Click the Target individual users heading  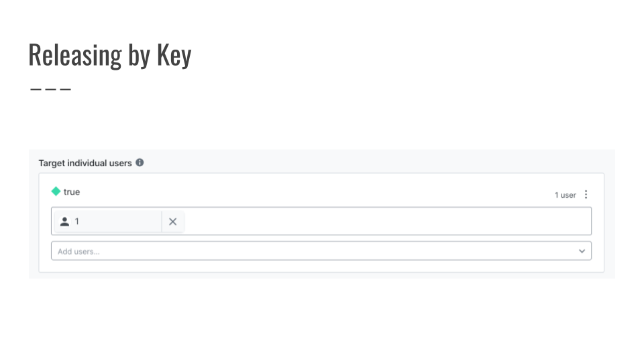coord(85,164)
